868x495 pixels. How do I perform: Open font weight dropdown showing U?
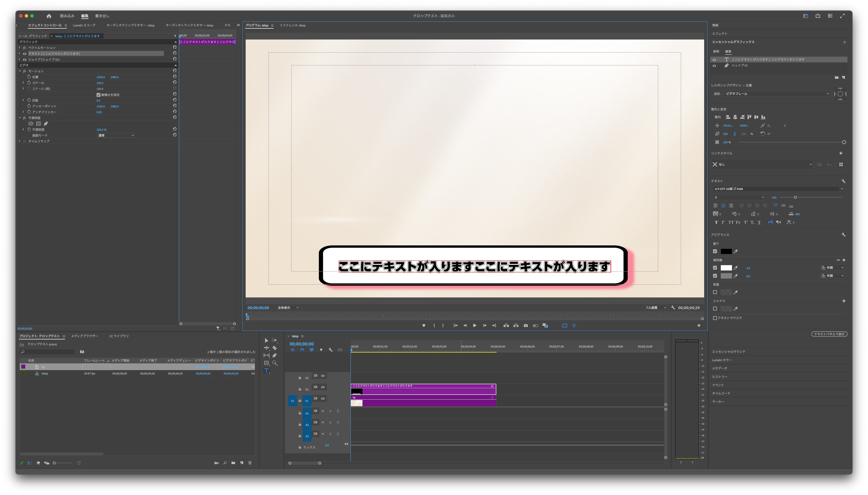pyautogui.click(x=739, y=198)
